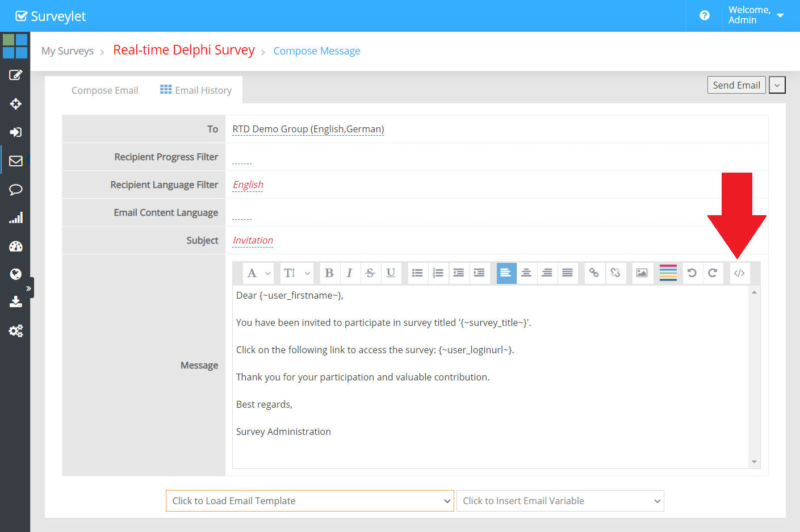Insert a horizontal rule using the colored-lines icon

pyautogui.click(x=668, y=273)
